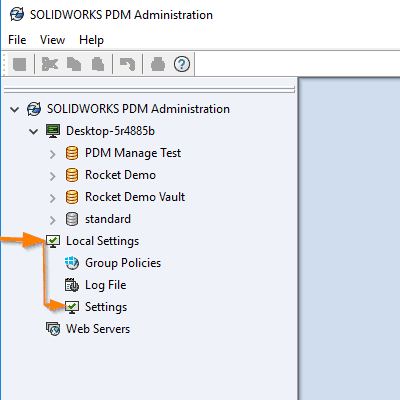Select the Rocket Demo Vault label

(135, 197)
